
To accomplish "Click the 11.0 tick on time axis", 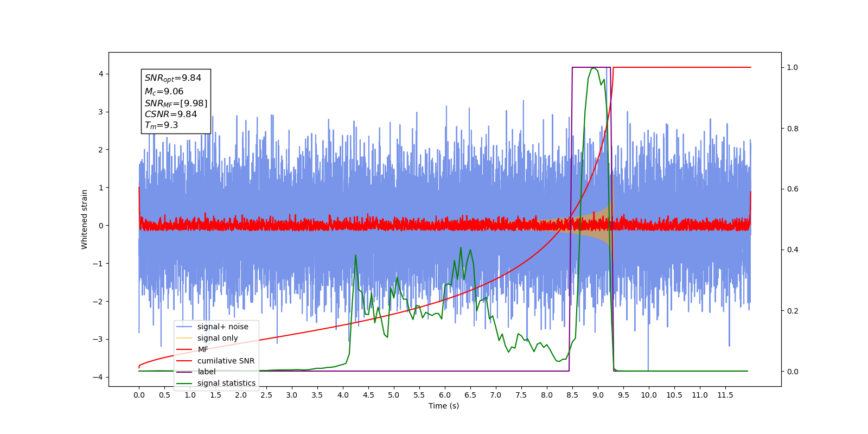I will click(x=700, y=395).
